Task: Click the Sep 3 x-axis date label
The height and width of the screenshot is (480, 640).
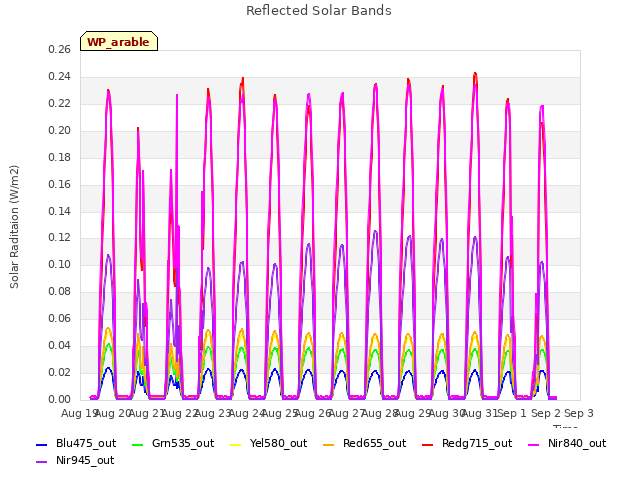Action: coord(579,413)
